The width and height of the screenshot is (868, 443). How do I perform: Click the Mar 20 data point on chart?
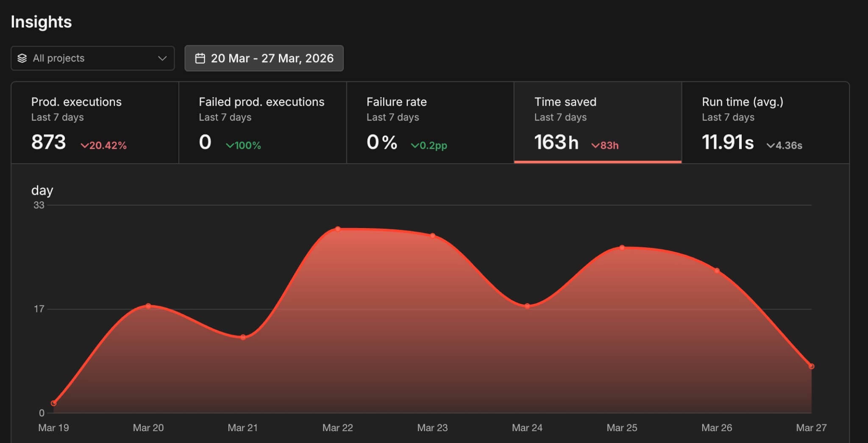[148, 306]
